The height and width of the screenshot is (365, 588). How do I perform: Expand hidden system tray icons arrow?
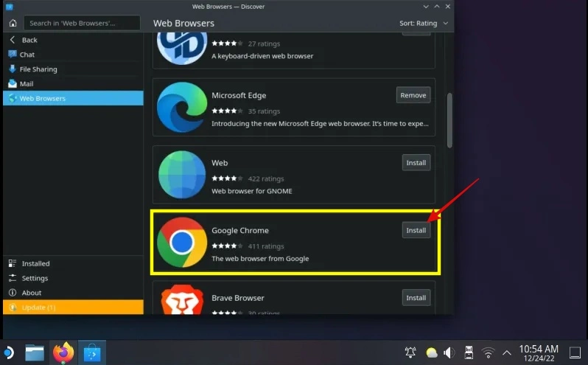point(507,353)
